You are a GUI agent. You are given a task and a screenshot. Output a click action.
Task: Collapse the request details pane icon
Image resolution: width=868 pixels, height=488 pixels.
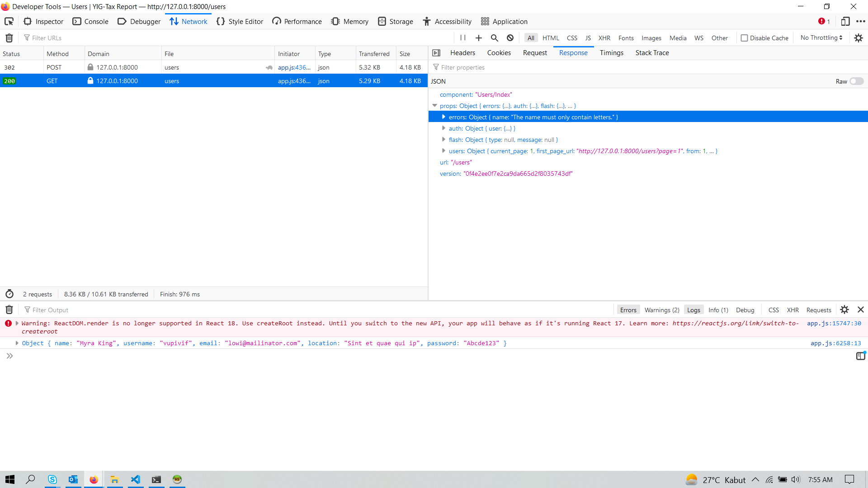(x=436, y=53)
